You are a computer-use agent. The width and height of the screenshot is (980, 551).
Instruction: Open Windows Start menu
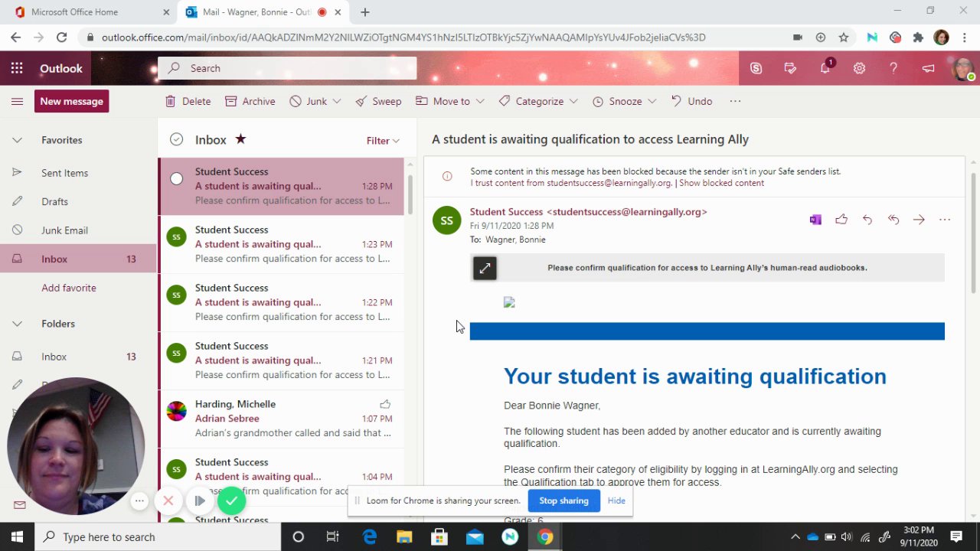tap(17, 536)
